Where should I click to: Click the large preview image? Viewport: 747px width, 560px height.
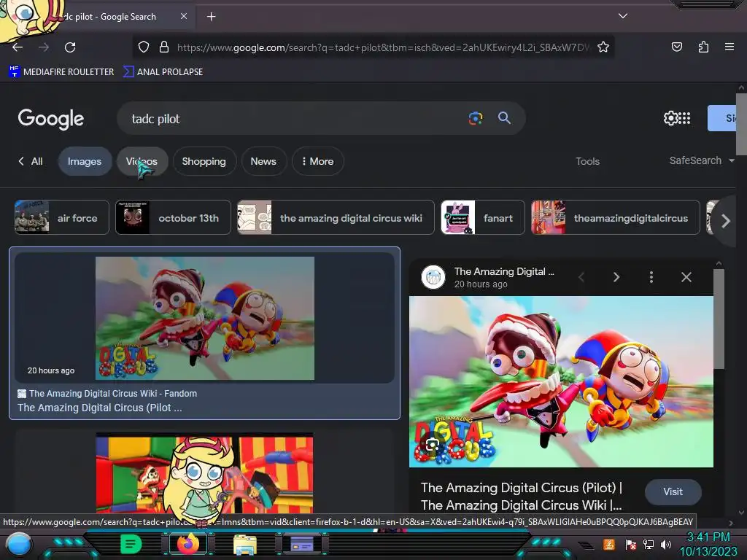coord(561,381)
